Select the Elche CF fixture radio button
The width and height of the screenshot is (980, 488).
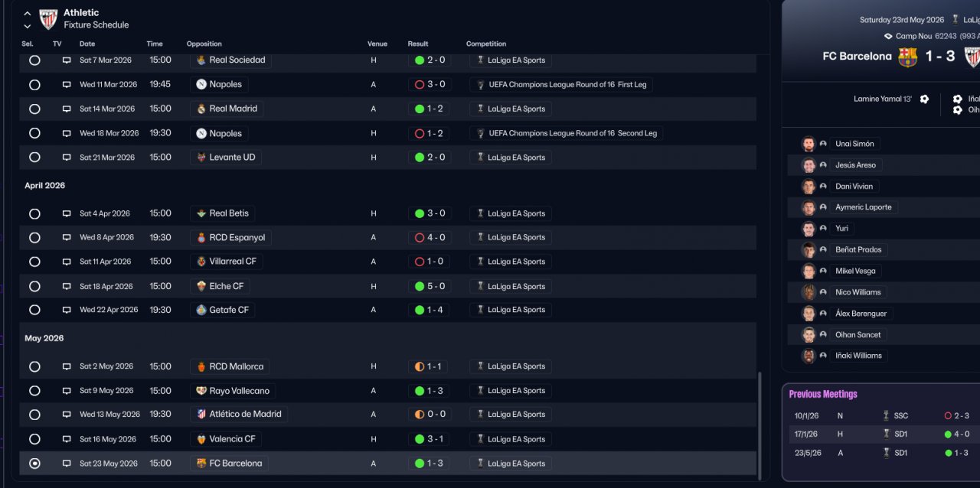pyautogui.click(x=34, y=286)
